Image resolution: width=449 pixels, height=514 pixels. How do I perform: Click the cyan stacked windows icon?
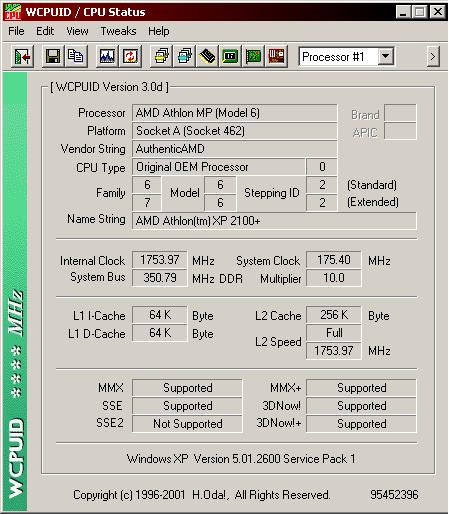pyautogui.click(x=184, y=57)
